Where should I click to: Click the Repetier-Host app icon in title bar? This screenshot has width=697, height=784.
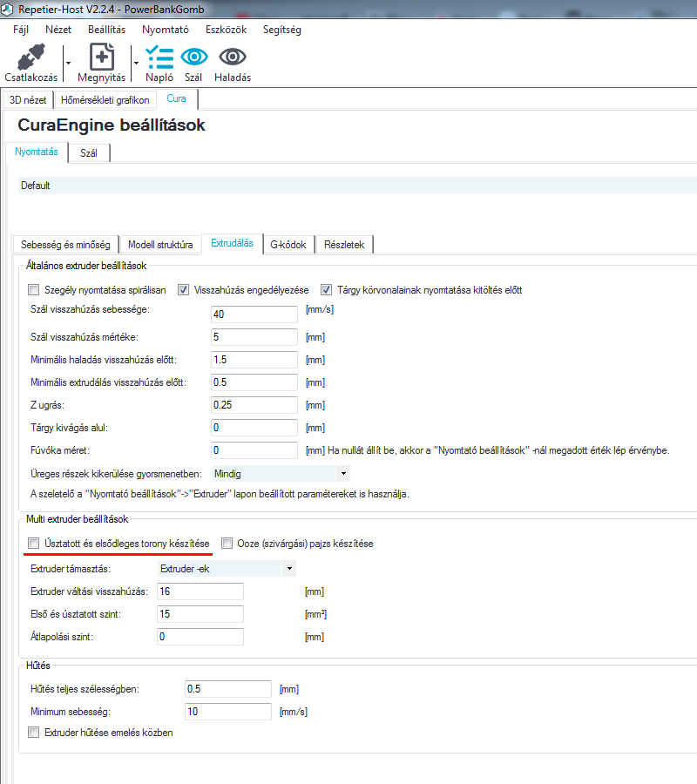point(7,10)
